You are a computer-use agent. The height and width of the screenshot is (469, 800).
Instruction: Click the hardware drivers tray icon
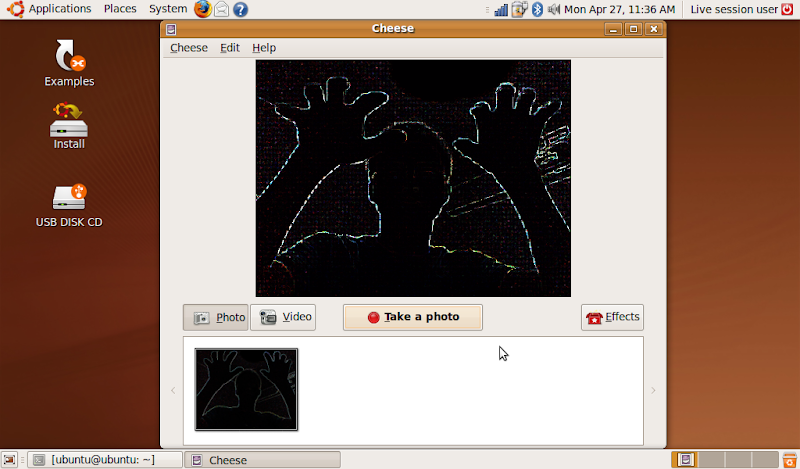pos(519,10)
